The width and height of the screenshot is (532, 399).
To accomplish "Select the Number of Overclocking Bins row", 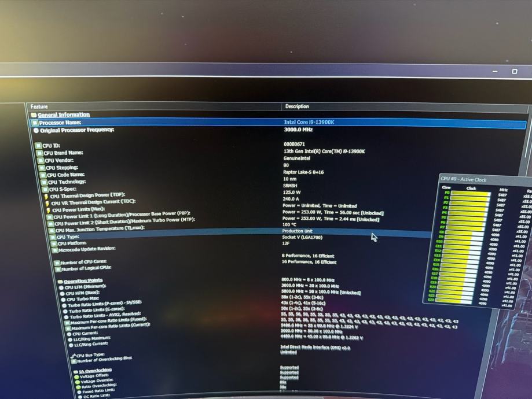I will tap(105, 359).
